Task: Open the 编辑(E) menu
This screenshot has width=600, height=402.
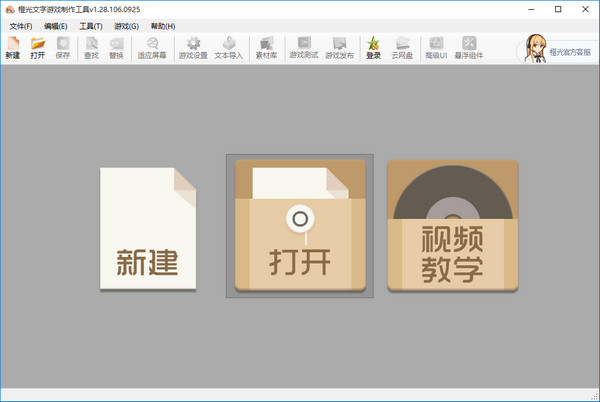Action: coord(56,26)
